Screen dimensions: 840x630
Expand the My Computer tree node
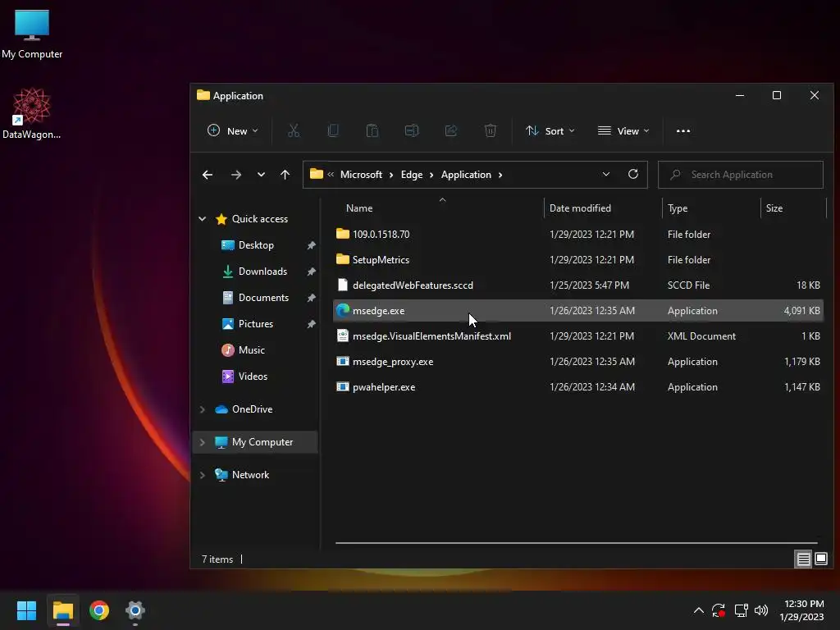tap(203, 442)
